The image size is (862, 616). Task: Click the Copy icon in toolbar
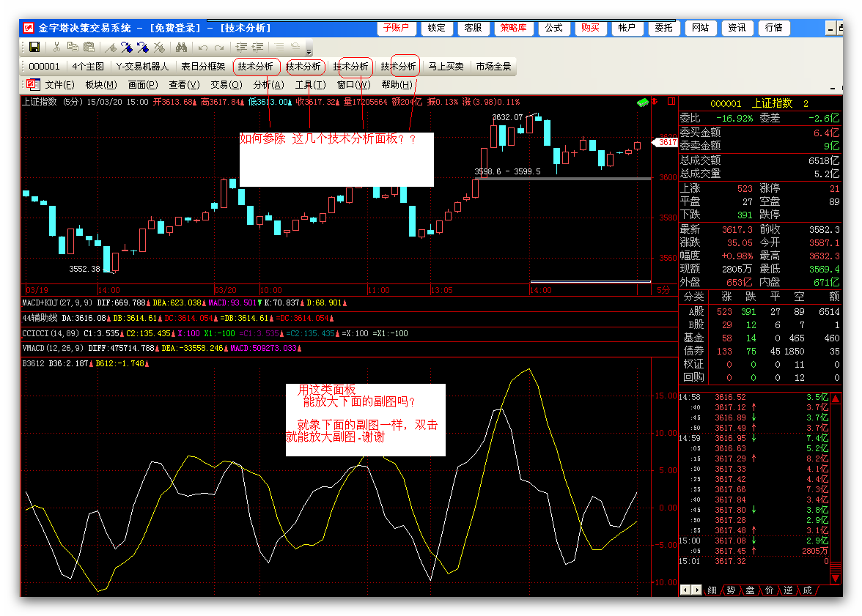point(73,48)
